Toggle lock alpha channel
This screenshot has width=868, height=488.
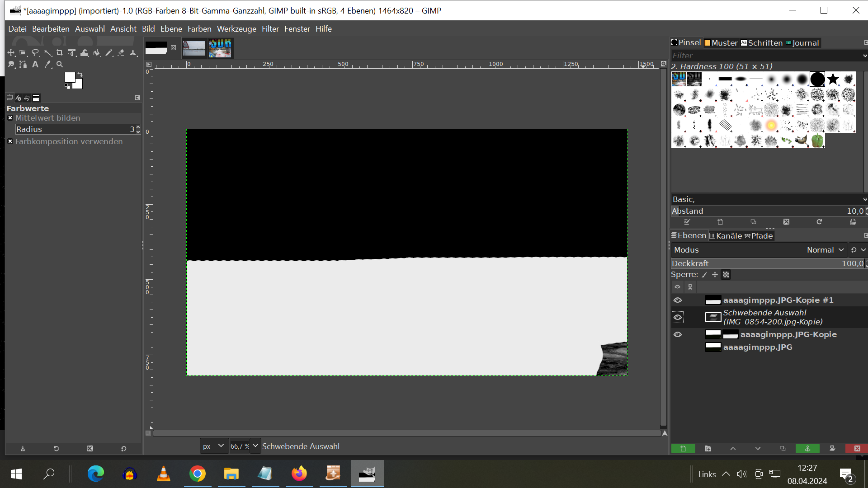tap(726, 275)
